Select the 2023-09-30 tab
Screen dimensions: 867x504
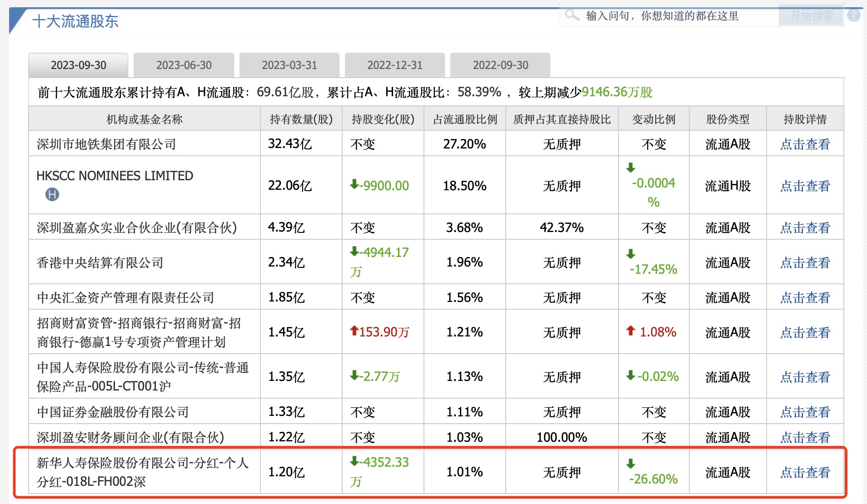(79, 65)
